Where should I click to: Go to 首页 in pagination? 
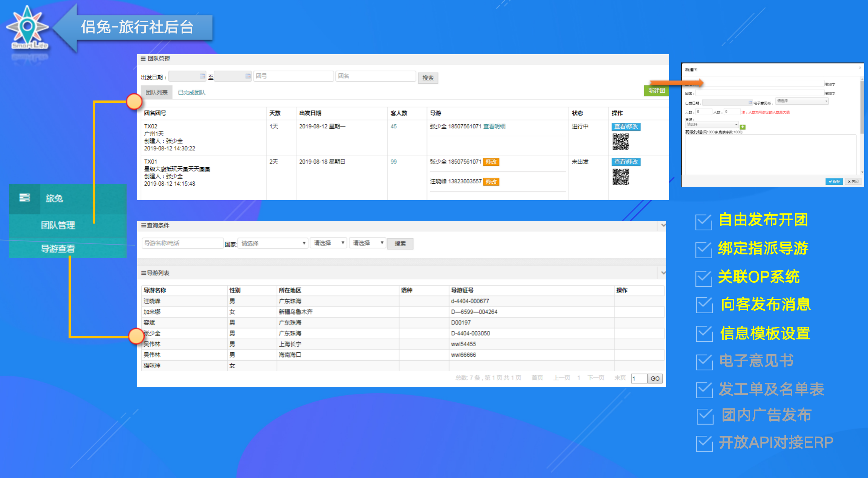click(x=537, y=378)
